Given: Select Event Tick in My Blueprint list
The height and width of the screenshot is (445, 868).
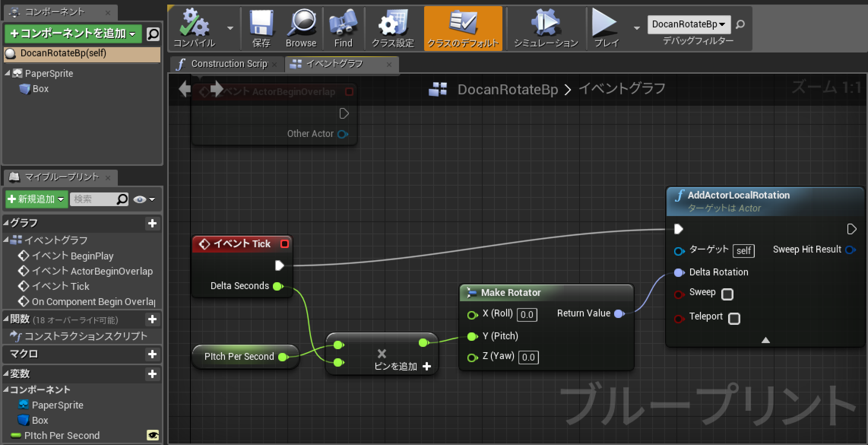Looking at the screenshot, I should pyautogui.click(x=54, y=286).
